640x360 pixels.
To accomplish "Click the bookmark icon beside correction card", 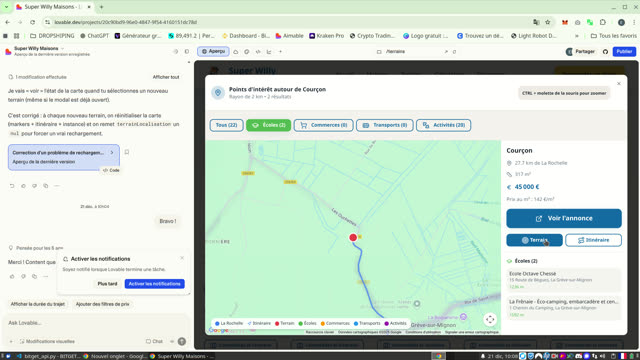I will pos(127,152).
